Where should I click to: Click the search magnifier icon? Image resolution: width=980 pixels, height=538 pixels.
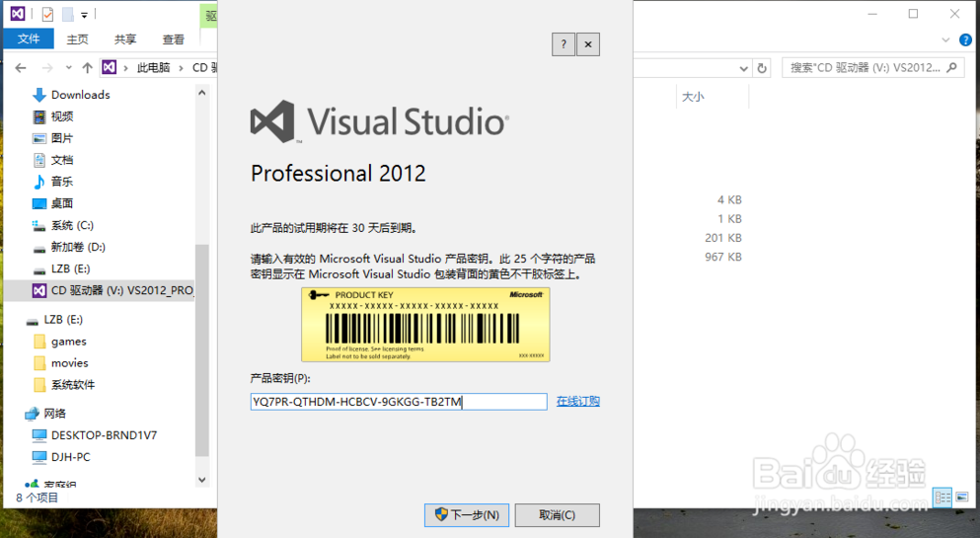(x=951, y=67)
